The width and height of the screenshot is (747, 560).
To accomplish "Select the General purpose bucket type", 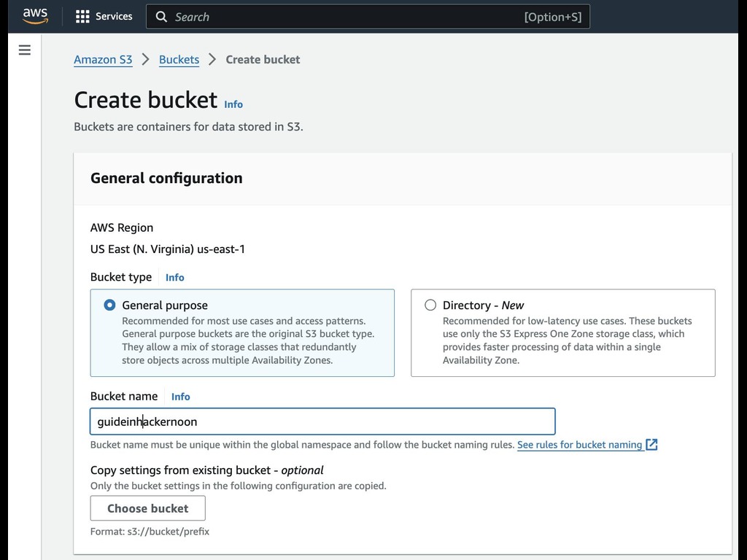I will click(x=109, y=305).
